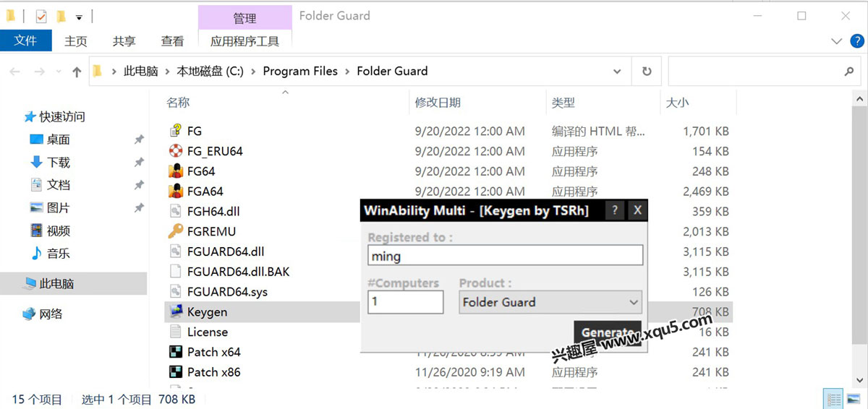Click the License text file icon

tap(175, 332)
